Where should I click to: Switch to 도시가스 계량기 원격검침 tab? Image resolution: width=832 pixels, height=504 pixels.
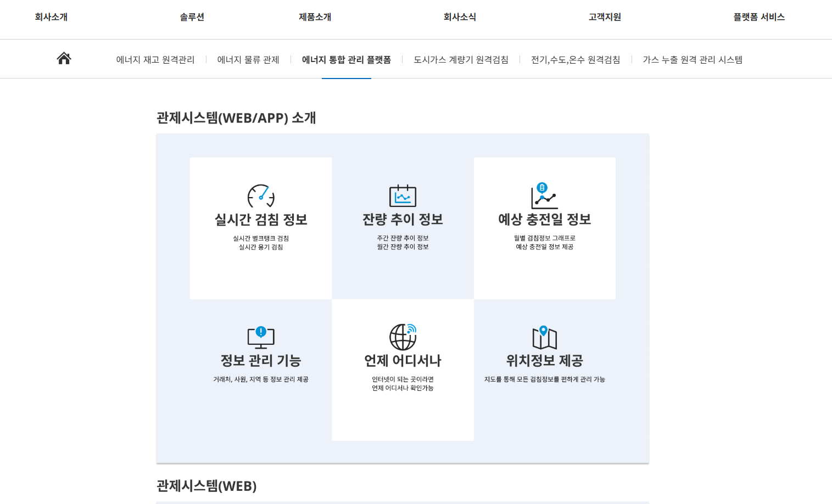[461, 59]
